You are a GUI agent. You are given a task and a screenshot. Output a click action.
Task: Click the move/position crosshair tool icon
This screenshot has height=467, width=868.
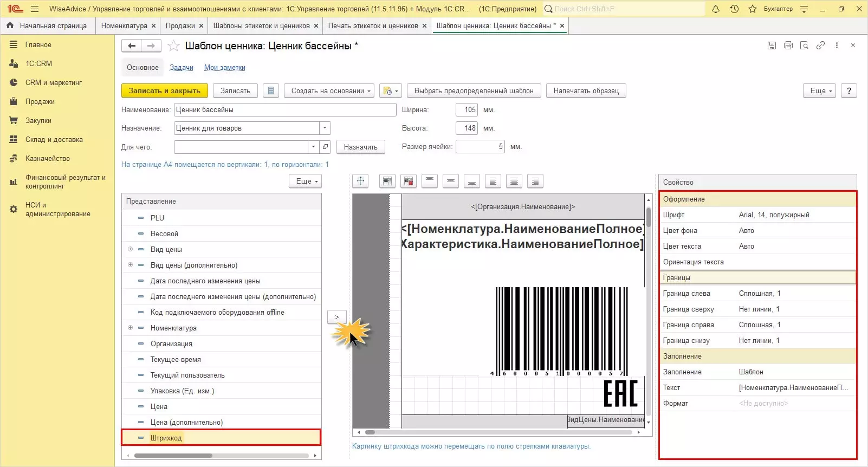(360, 181)
